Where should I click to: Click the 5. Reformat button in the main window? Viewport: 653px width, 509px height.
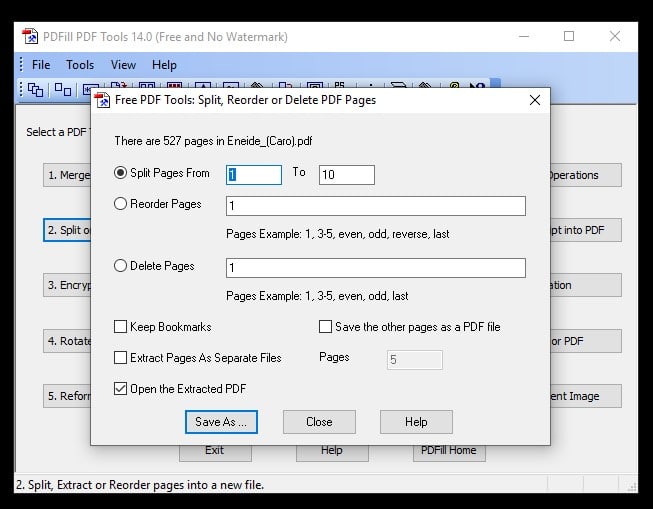click(x=67, y=396)
